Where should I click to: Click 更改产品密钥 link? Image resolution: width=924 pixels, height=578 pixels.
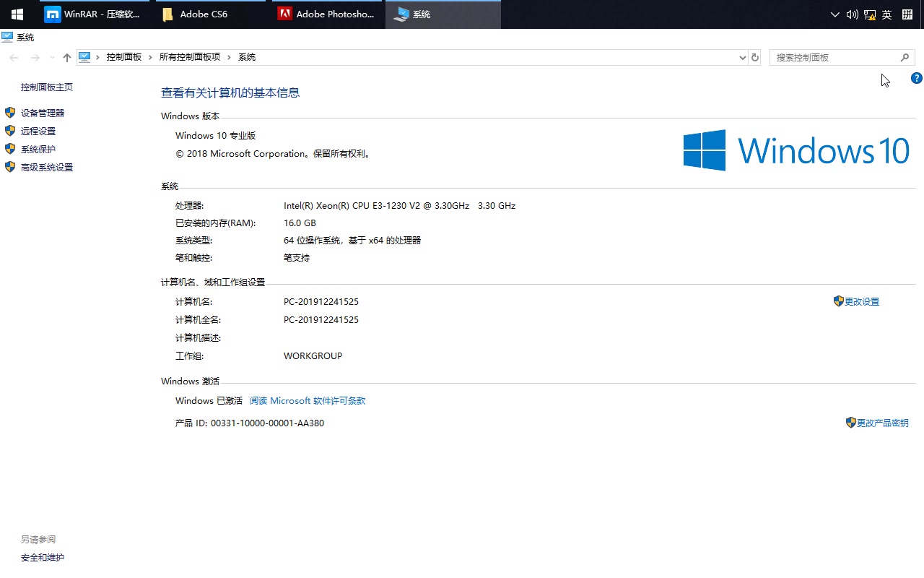click(882, 423)
